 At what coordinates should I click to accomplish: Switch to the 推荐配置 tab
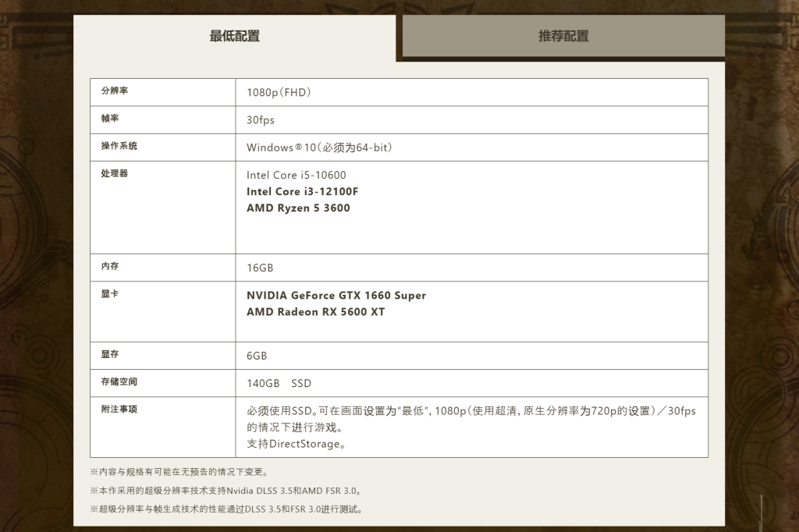[563, 36]
